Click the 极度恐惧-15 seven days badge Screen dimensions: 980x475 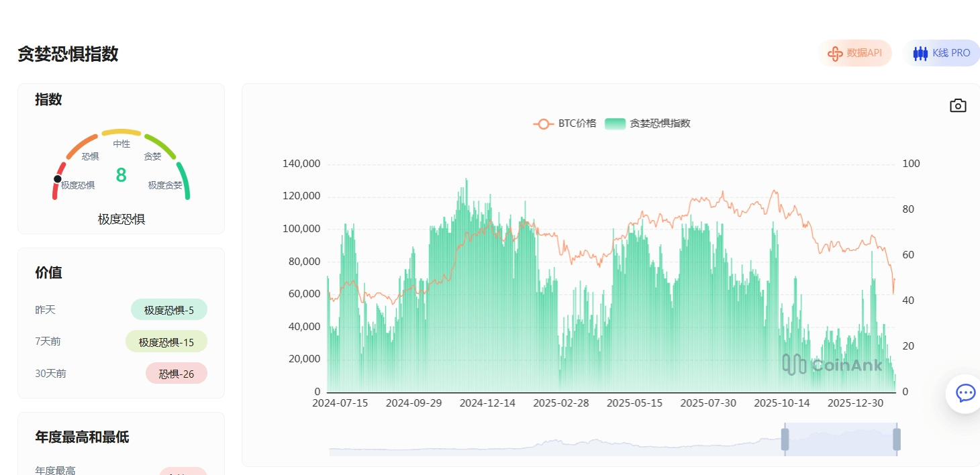pos(166,341)
